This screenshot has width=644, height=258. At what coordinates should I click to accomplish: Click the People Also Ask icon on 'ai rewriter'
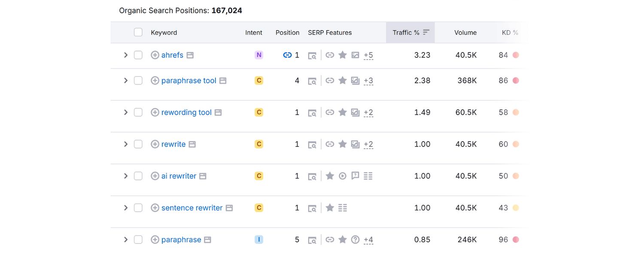(355, 176)
